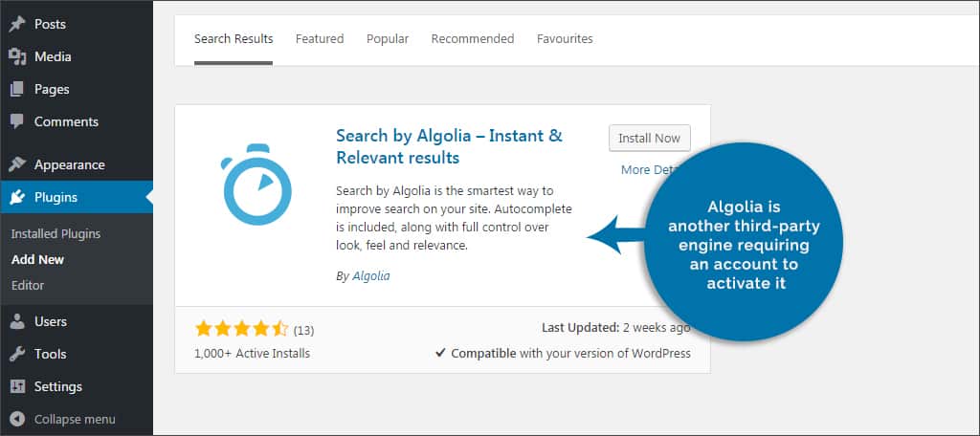The height and width of the screenshot is (436, 980).
Task: Click the Tools wrench icon
Action: coord(17,354)
